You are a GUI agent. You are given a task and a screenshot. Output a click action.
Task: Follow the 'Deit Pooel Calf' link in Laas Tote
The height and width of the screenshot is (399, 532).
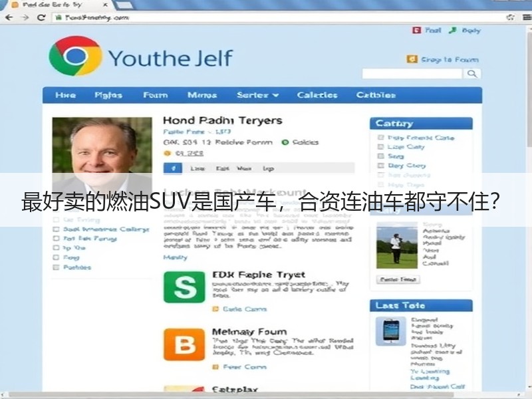(438, 387)
